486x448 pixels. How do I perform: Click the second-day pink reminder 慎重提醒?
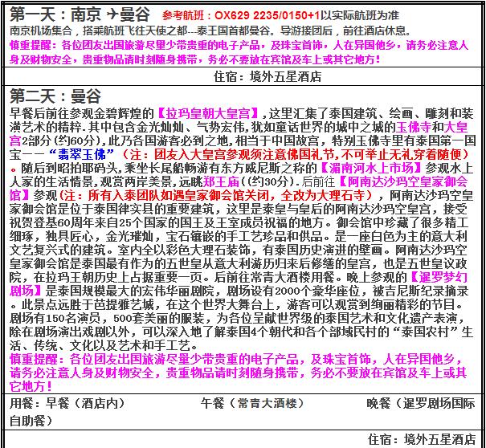(238, 373)
